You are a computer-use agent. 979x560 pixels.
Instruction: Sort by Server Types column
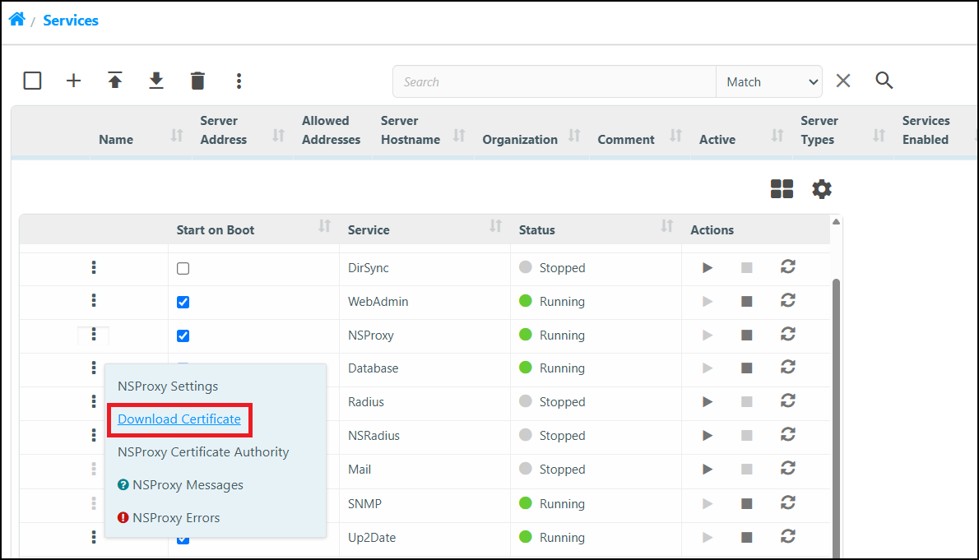[x=879, y=135]
